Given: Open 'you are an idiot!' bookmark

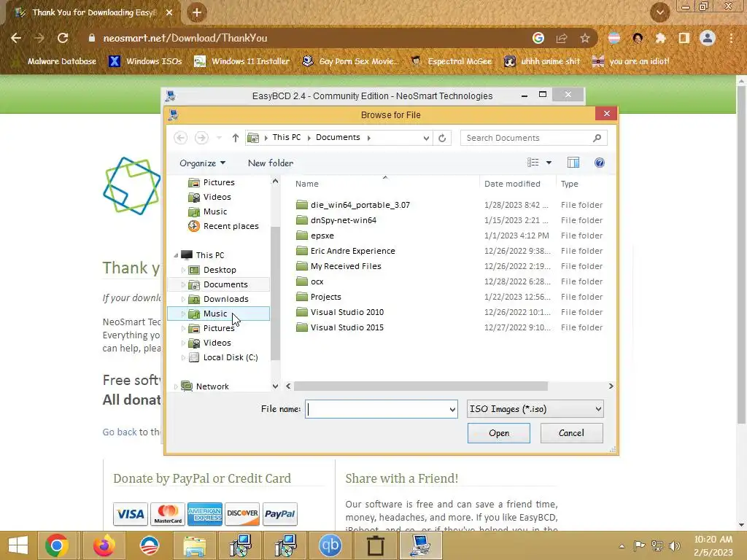Looking at the screenshot, I should [631, 61].
